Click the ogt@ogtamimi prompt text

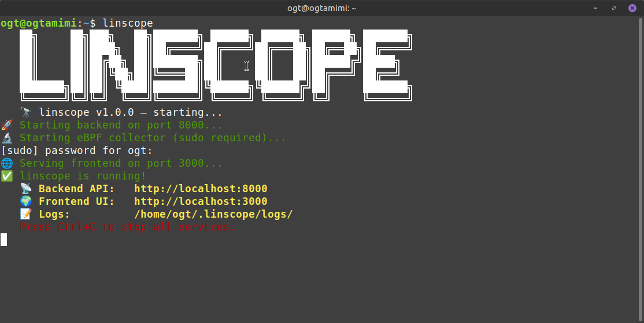(x=39, y=23)
